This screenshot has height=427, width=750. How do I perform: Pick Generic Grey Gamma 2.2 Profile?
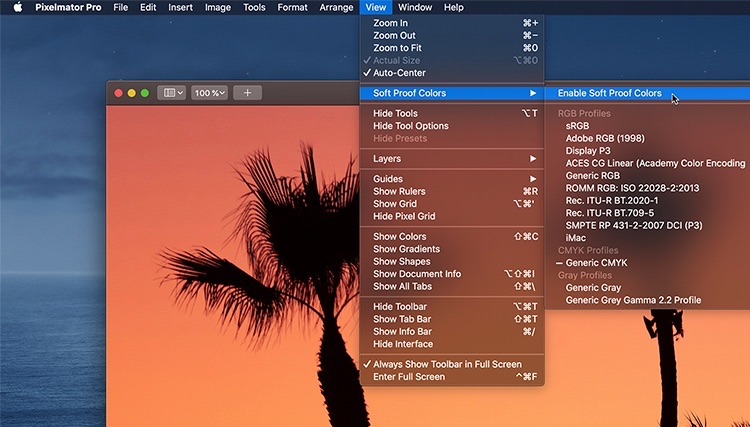(x=647, y=300)
